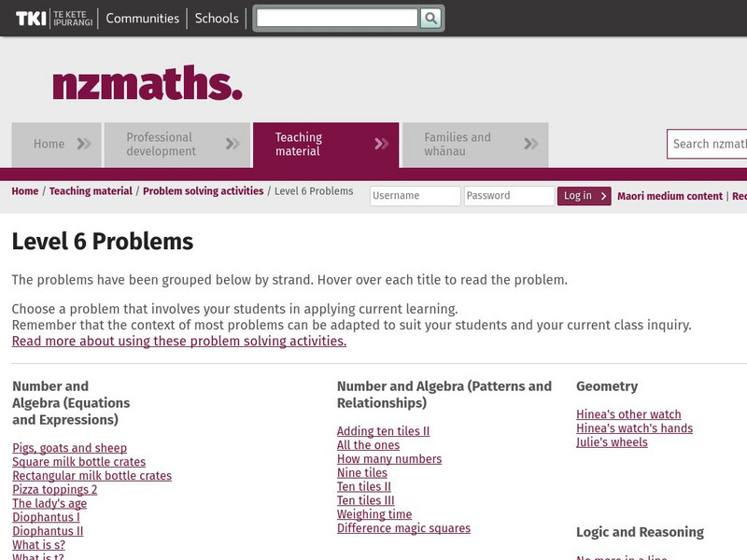
Task: Open Pizza toppings 2 problem
Action: point(55,489)
